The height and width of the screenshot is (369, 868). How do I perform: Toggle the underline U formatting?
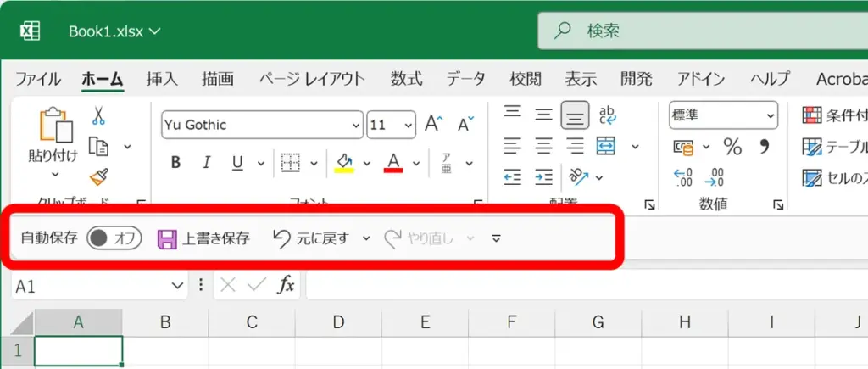(x=237, y=162)
